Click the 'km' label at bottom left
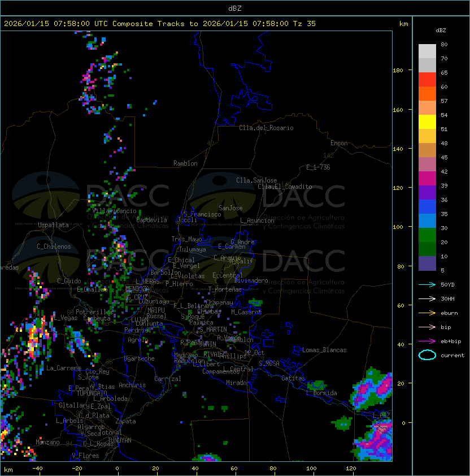Viewport: 470px width, 476px height. click(8, 470)
